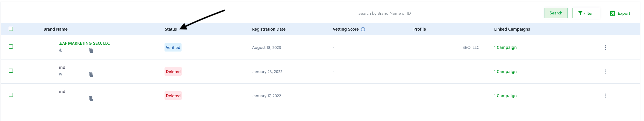Copy ID of LEAF MARKETING SEO brand
The image size is (644, 121).
point(91,51)
